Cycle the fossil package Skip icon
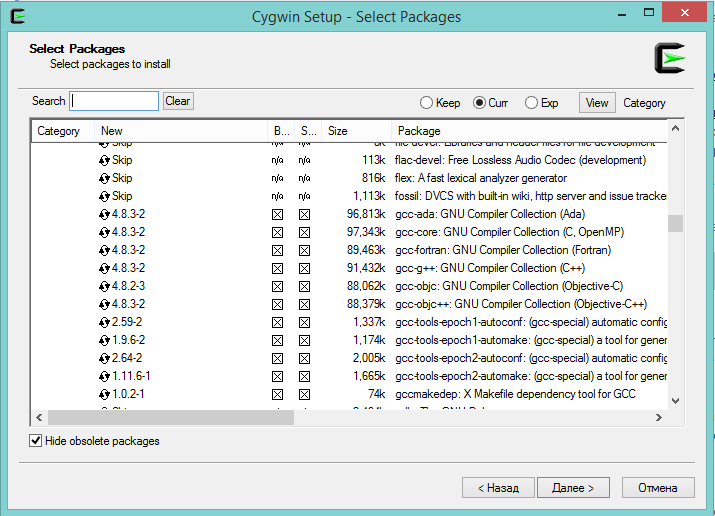This screenshot has height=516, width=715. pos(104,196)
